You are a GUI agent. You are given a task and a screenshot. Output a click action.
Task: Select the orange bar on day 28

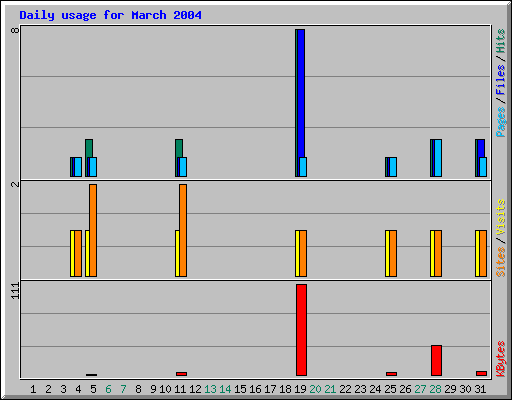point(438,253)
